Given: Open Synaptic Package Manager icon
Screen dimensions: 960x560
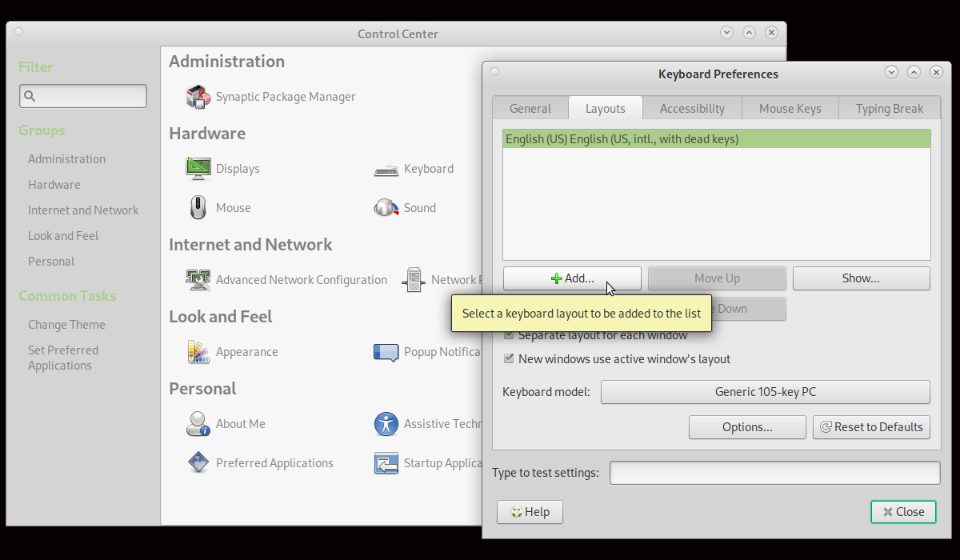Looking at the screenshot, I should pyautogui.click(x=198, y=97).
